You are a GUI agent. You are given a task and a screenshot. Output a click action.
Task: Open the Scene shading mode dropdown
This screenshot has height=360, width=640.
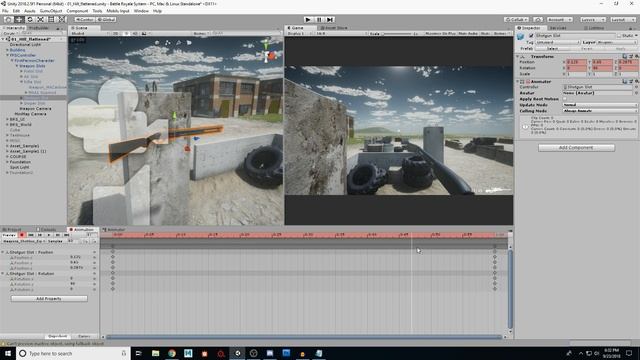pos(89,33)
